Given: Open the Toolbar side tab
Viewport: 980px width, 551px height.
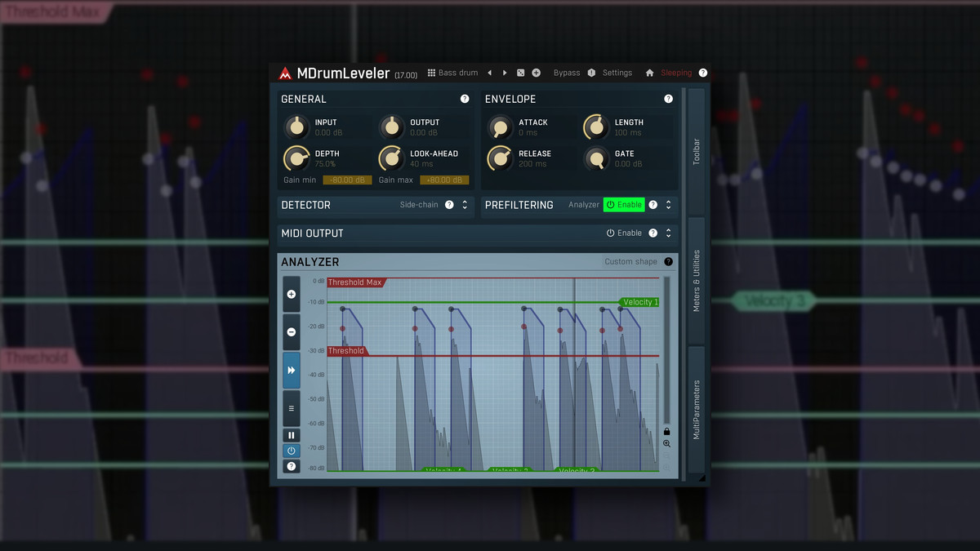Looking at the screenshot, I should click(697, 151).
